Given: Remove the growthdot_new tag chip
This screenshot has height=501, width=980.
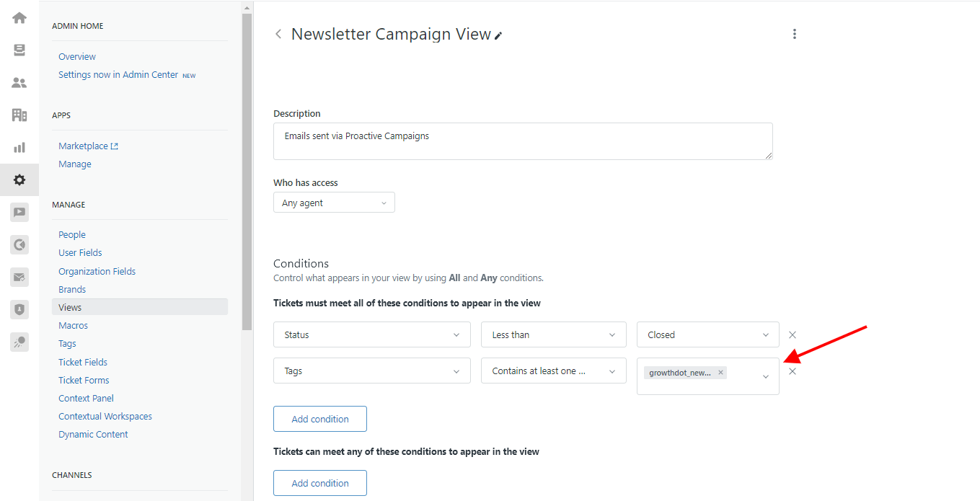Looking at the screenshot, I should (x=720, y=373).
